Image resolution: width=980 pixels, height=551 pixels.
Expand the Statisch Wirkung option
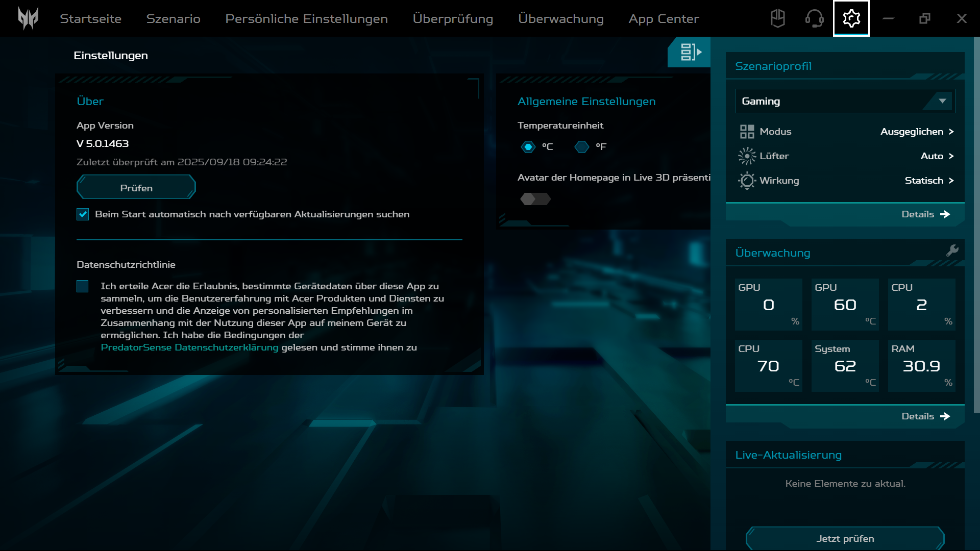click(x=928, y=181)
